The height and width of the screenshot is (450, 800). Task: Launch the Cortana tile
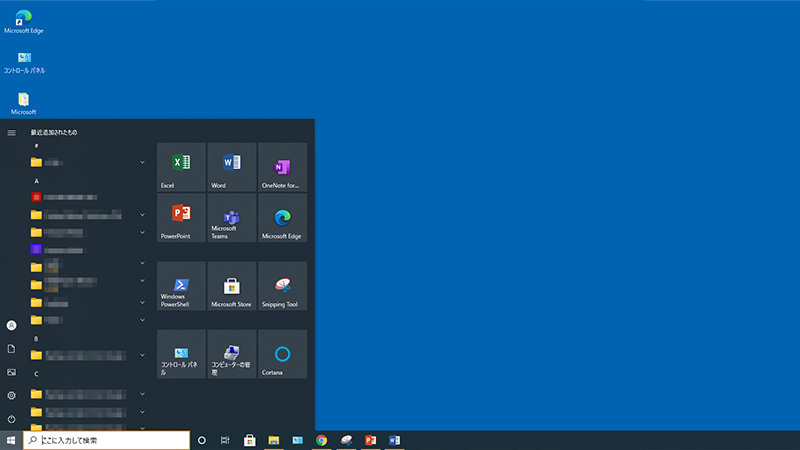pos(282,354)
